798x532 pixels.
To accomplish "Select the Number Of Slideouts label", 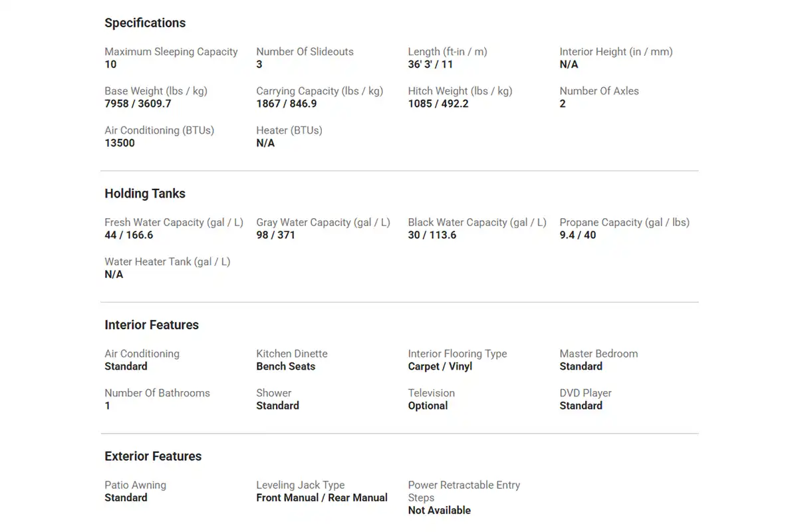I will pos(305,52).
